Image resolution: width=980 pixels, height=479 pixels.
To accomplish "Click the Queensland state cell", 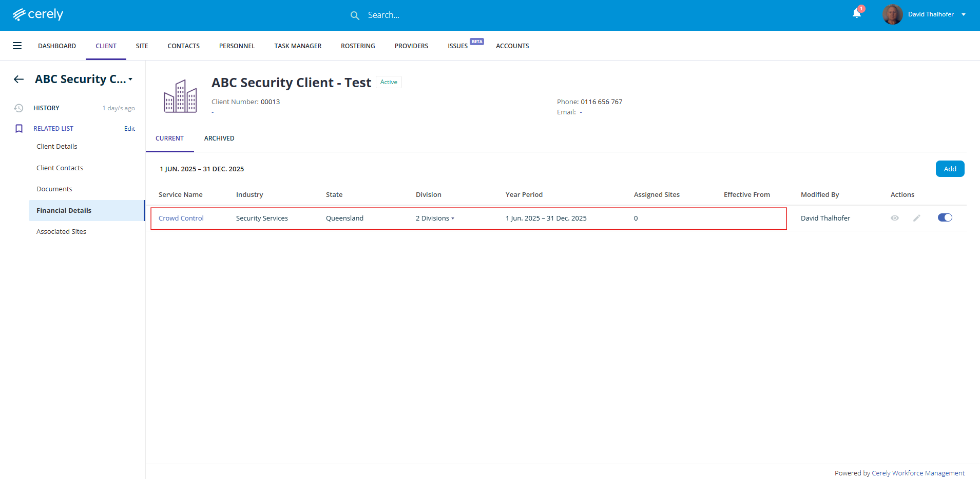I will pyautogui.click(x=344, y=218).
